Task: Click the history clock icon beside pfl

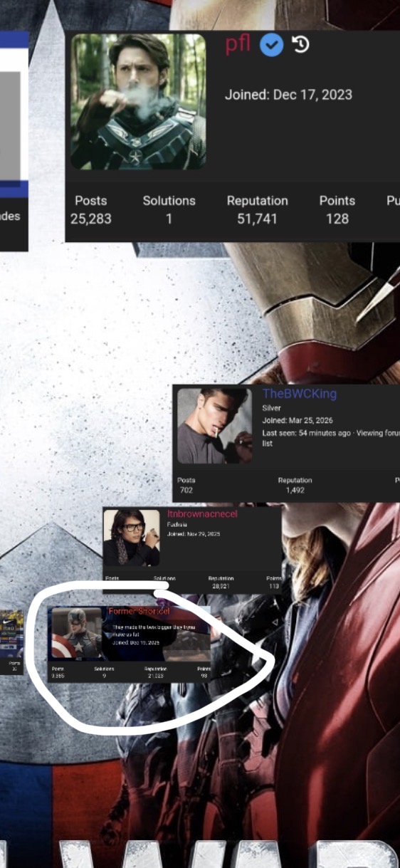Action: click(x=300, y=44)
